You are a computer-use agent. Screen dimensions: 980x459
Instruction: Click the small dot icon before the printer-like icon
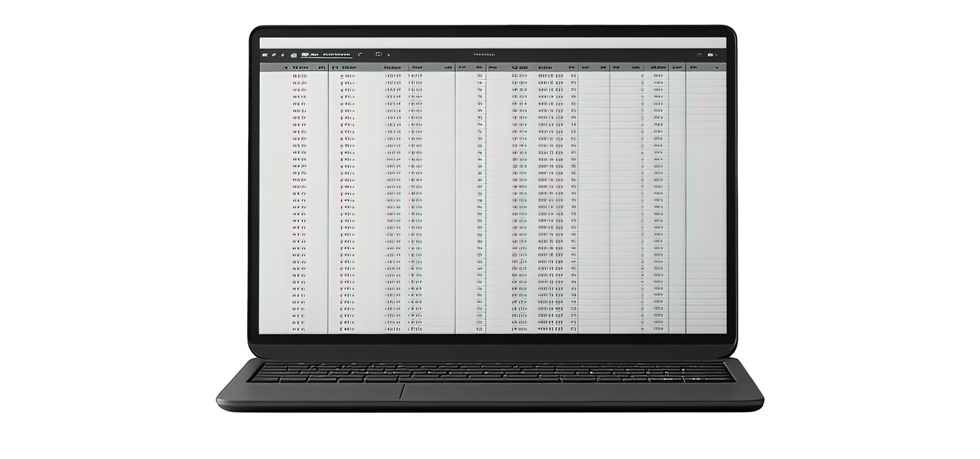point(283,55)
